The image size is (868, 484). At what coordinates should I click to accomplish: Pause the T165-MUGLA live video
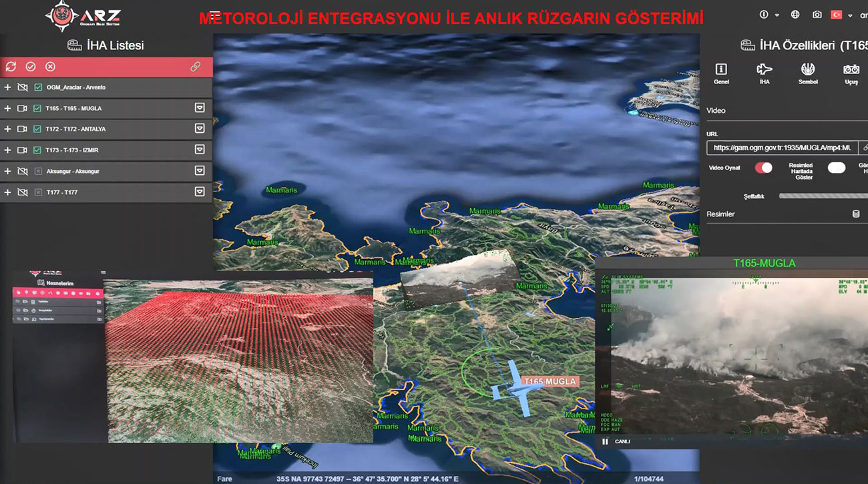[605, 441]
